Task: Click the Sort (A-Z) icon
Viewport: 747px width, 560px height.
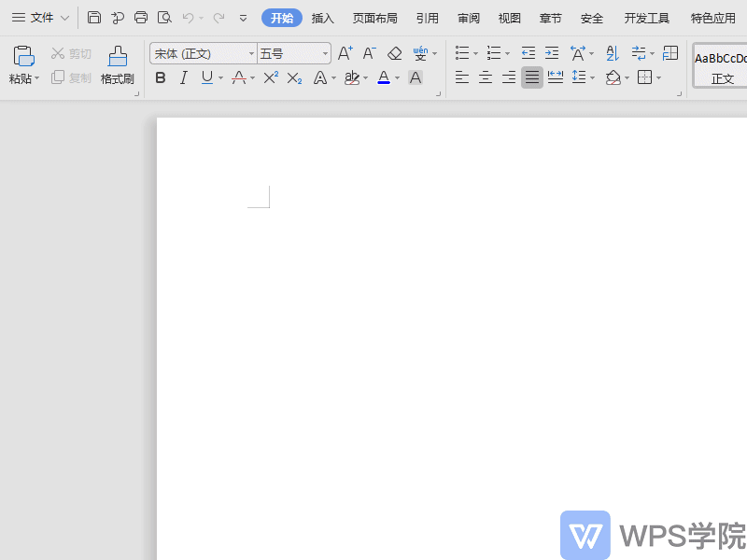Action: 613,53
